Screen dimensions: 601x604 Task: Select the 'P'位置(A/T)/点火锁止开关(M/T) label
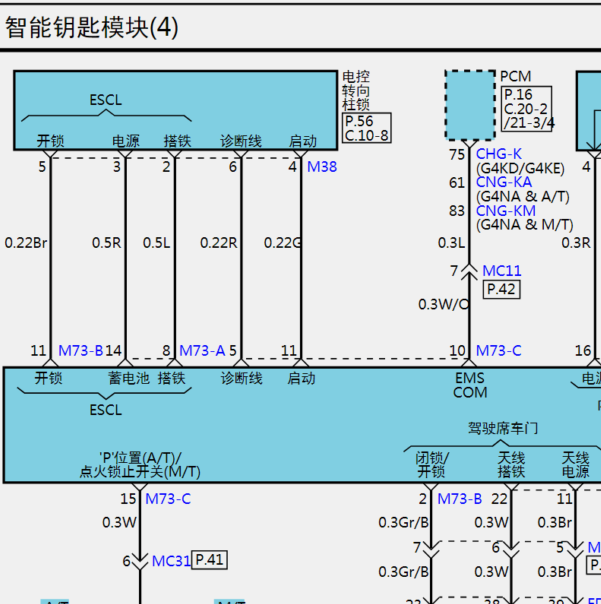(140, 465)
